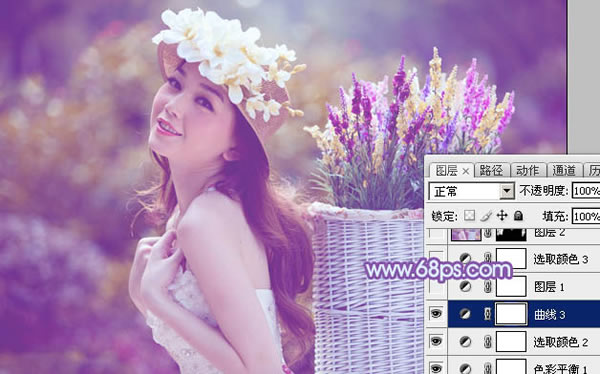
Task: Select the 图层 2 image thumbnail
Action: [x=466, y=234]
